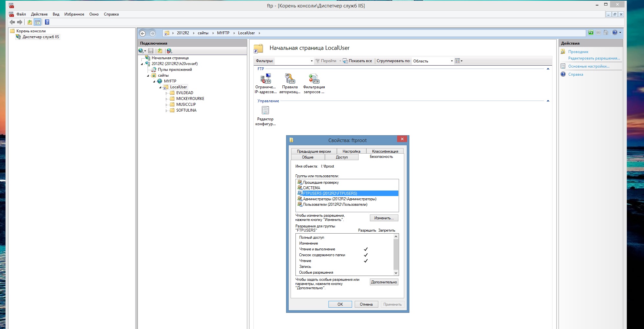Click the Редактировать разрешения link
Viewport: 644px width, 329px height.
click(x=594, y=58)
